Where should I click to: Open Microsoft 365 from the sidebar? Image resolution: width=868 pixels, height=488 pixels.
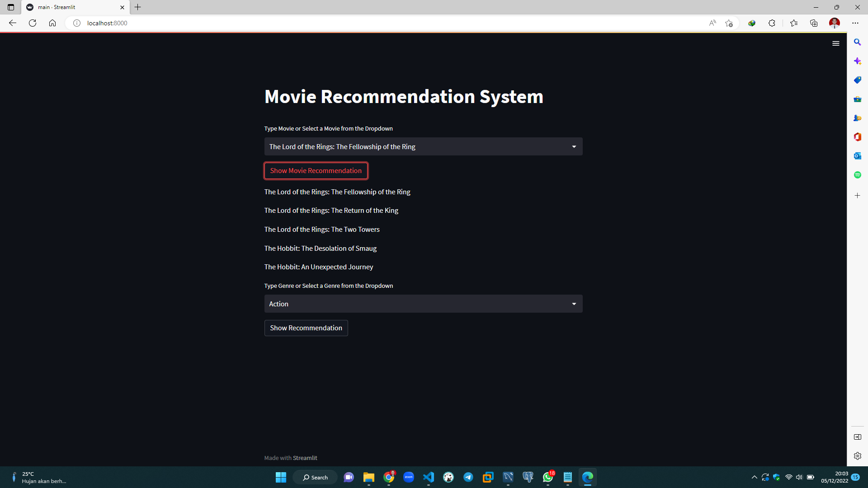coord(857,137)
